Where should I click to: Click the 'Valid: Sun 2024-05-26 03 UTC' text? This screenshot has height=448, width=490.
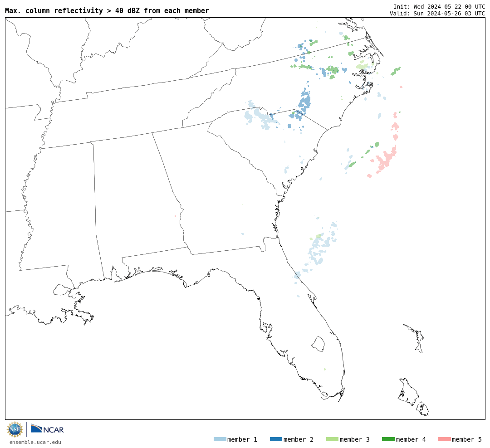[x=437, y=14]
